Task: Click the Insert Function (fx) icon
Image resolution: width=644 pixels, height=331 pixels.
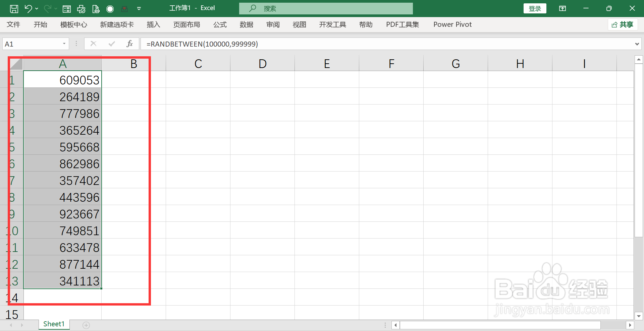Action: point(130,44)
